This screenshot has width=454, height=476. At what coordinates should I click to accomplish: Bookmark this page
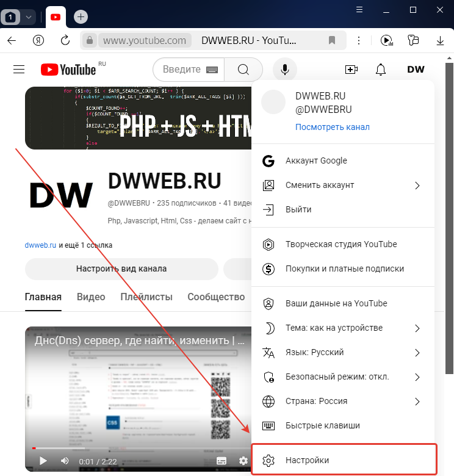tap(332, 40)
